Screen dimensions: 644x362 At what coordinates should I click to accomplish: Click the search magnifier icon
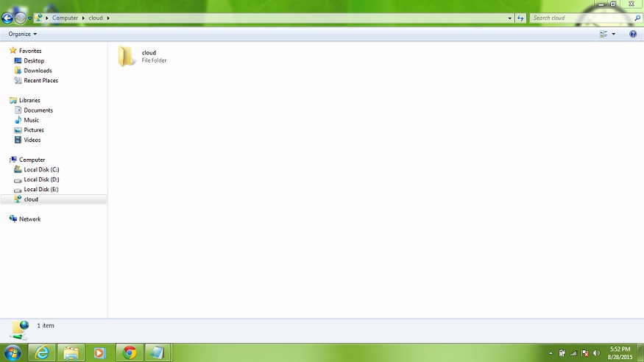[x=637, y=18]
